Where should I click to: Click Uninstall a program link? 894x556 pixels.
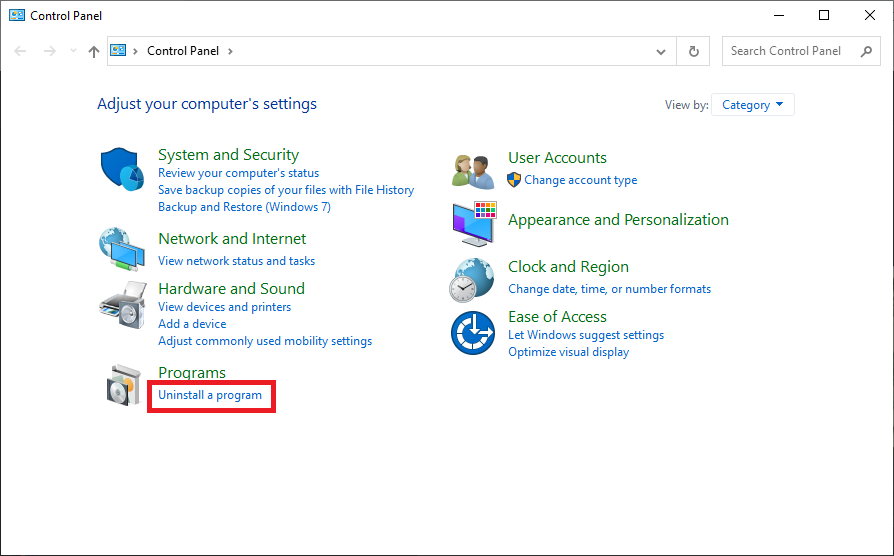pos(210,395)
